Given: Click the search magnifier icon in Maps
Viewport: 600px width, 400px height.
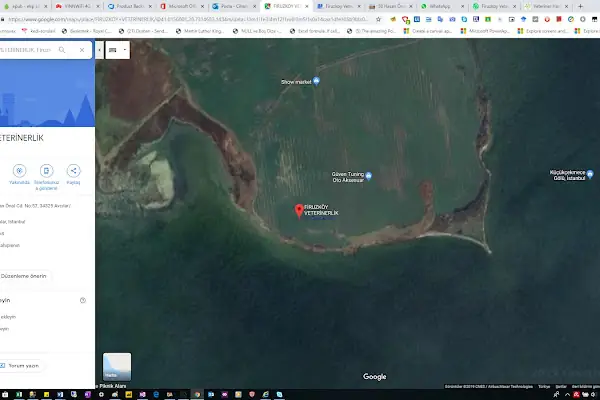Looking at the screenshot, I should 62,50.
